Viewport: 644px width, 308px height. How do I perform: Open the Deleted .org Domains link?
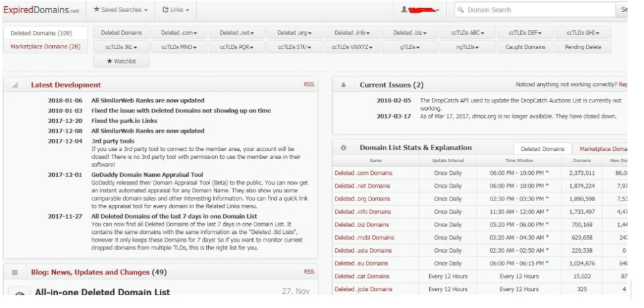[x=362, y=199]
